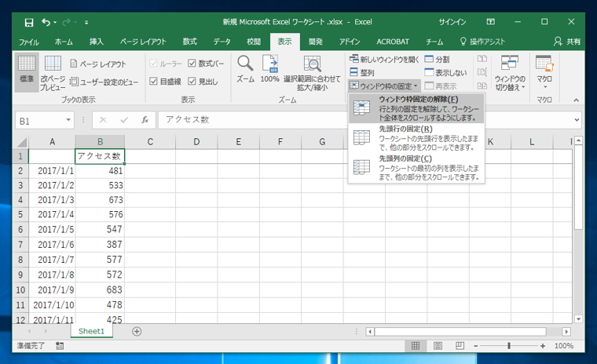Click the 操作アシスト tell me box
This screenshot has width=597, height=364.
(482, 42)
